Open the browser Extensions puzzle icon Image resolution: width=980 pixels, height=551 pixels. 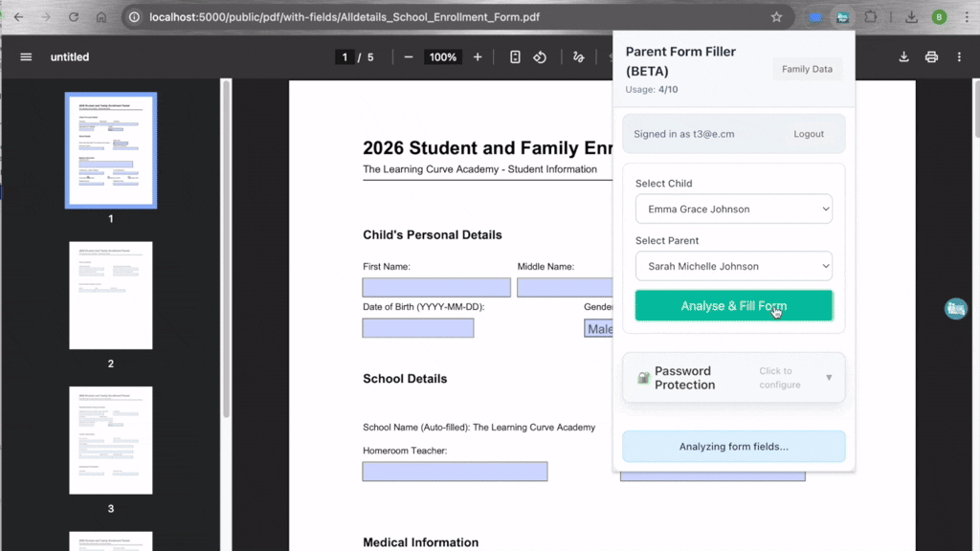click(872, 16)
